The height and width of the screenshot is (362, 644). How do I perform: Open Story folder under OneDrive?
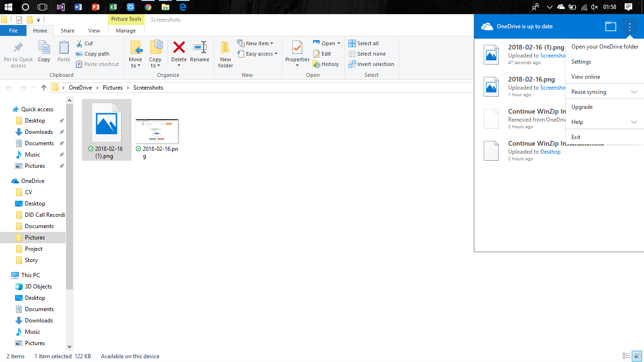click(x=31, y=260)
